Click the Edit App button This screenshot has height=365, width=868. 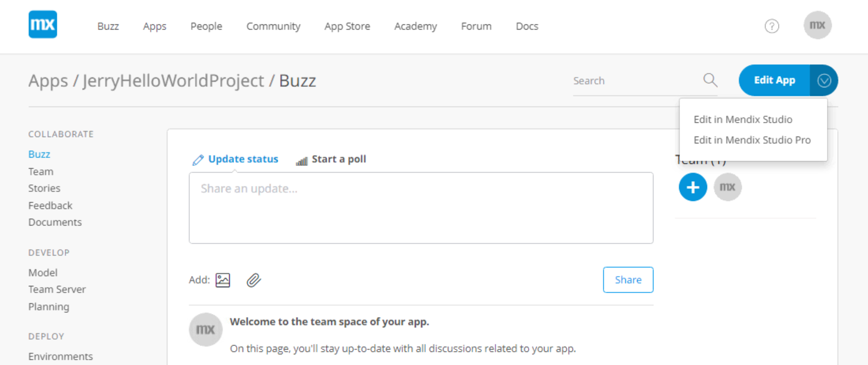click(774, 80)
